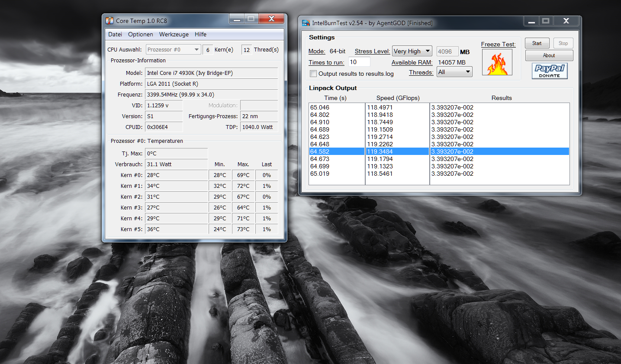Open the Datei menu in Core Temp
This screenshot has height=364, width=621.
tap(115, 34)
